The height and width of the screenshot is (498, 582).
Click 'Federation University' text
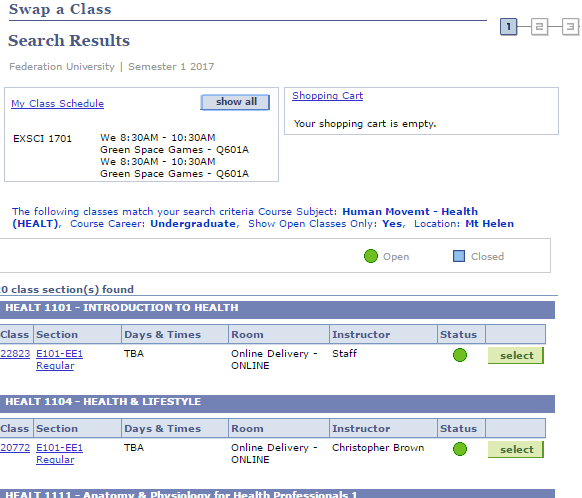click(x=62, y=67)
